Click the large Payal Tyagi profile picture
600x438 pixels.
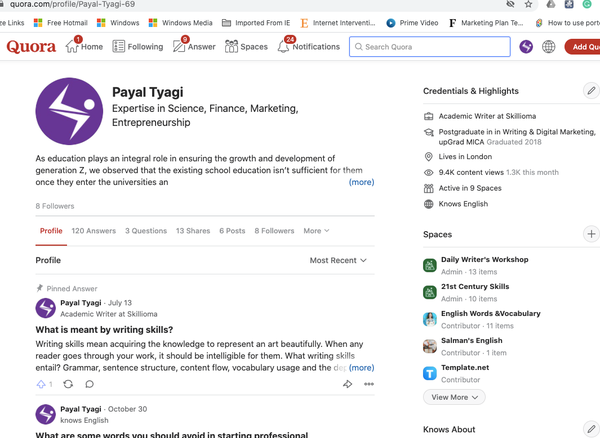69,111
